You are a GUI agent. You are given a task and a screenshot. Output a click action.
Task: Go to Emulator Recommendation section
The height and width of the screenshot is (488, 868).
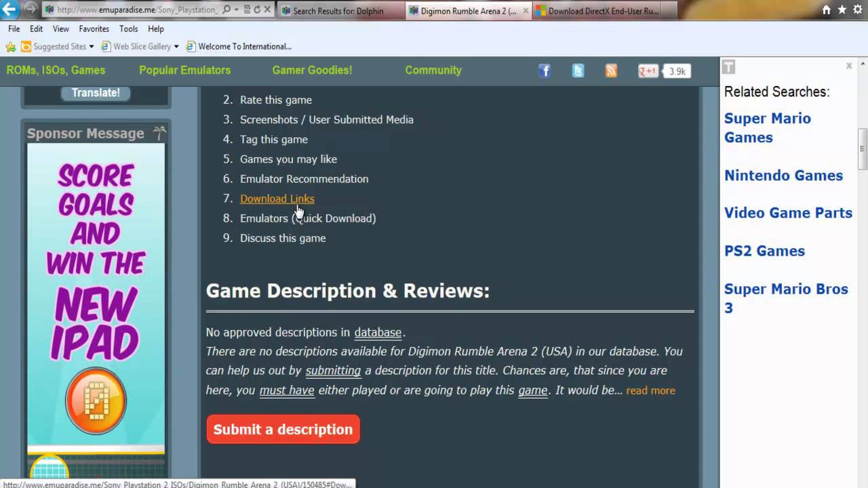click(x=304, y=179)
